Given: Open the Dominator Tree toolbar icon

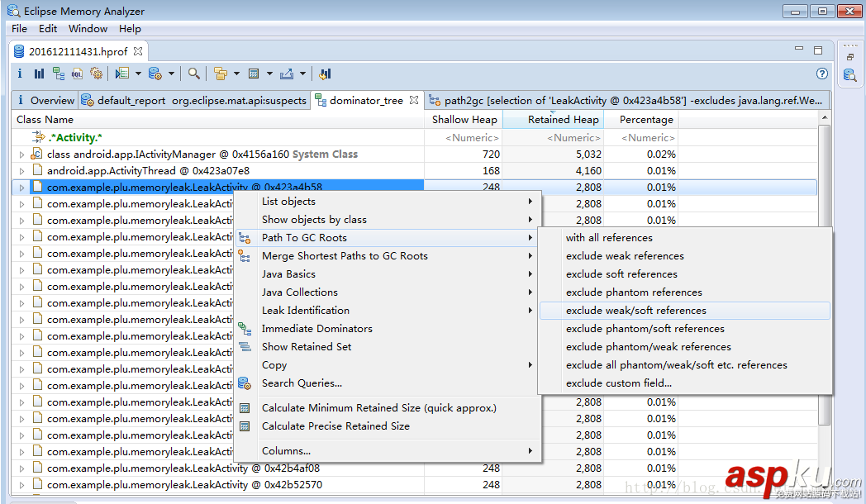Looking at the screenshot, I should [58, 74].
